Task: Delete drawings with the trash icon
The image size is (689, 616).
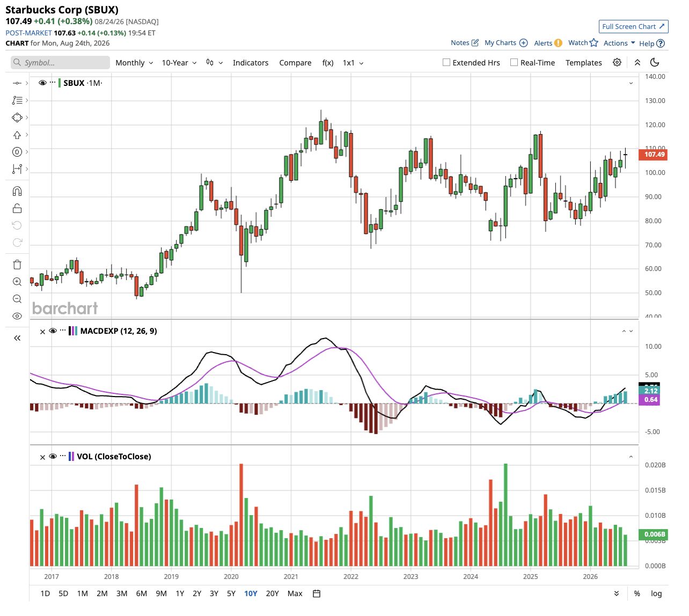Action: pos(17,265)
